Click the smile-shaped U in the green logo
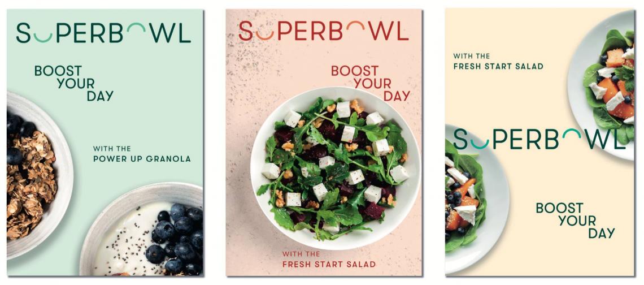The image size is (644, 285). (43, 38)
